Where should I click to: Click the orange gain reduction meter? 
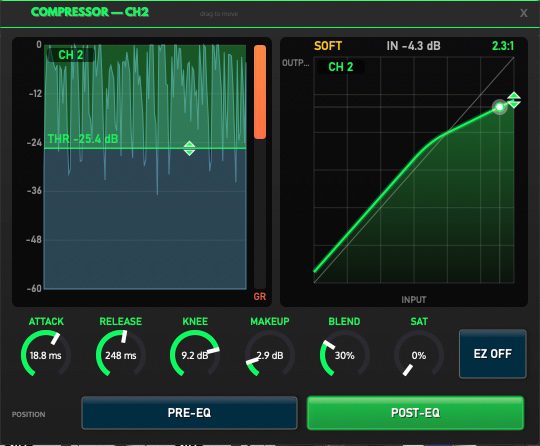(x=260, y=92)
